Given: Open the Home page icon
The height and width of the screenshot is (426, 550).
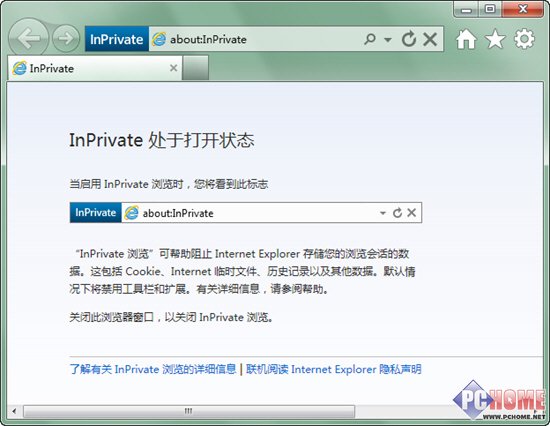Looking at the screenshot, I should click(x=466, y=39).
